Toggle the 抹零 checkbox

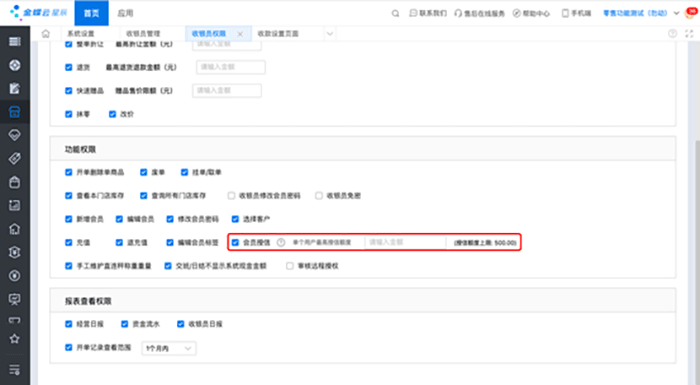(68, 114)
